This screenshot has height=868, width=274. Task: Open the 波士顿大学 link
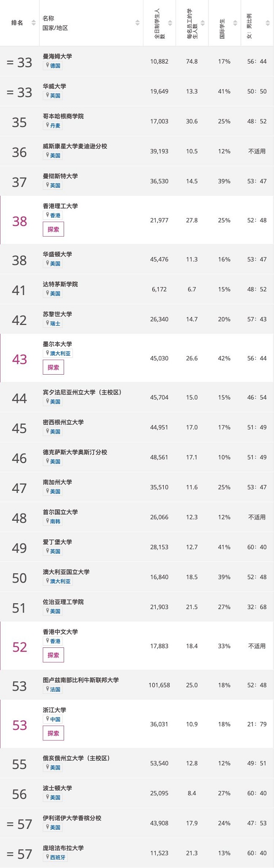pyautogui.click(x=57, y=788)
